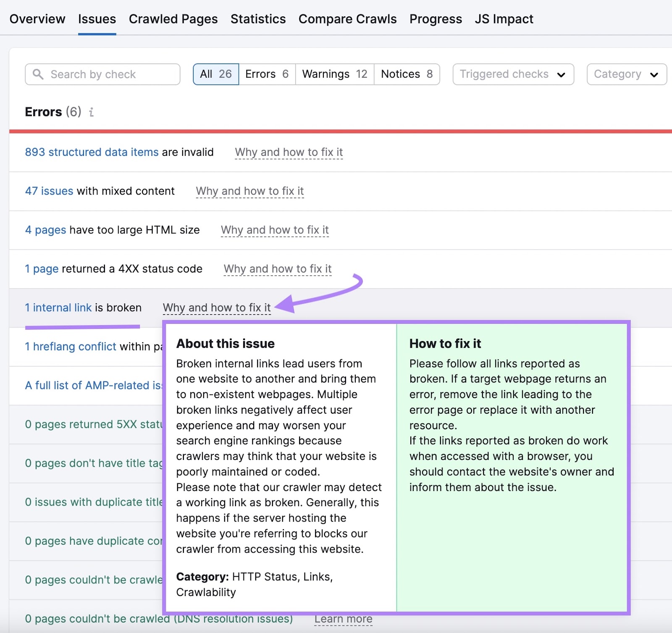The image size is (672, 633).
Task: Click Learn more for DNS resolution issues
Action: click(x=344, y=619)
